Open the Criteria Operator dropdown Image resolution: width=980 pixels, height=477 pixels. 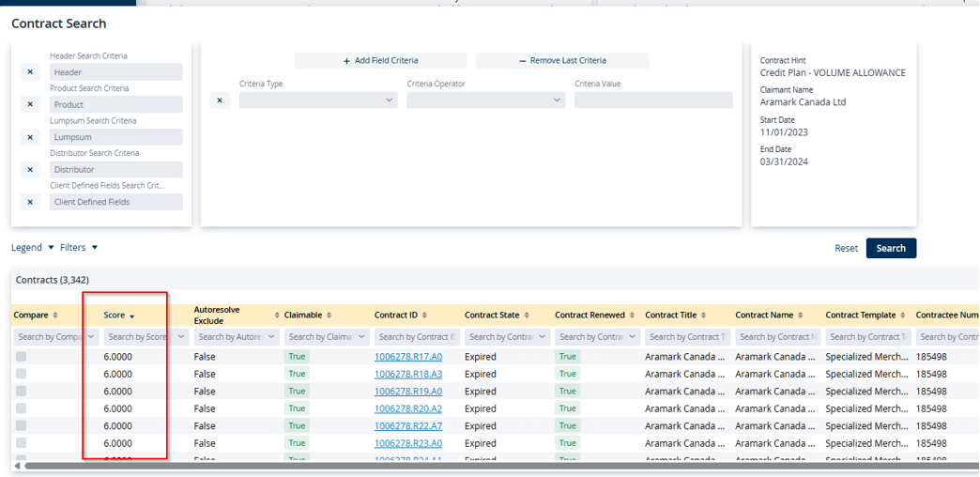485,100
